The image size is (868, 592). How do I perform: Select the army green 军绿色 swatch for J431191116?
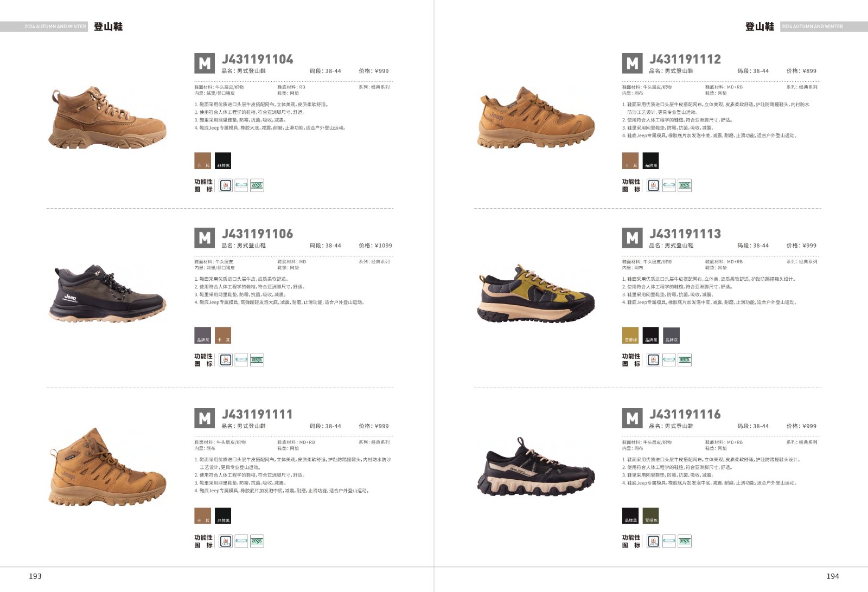pos(650,516)
